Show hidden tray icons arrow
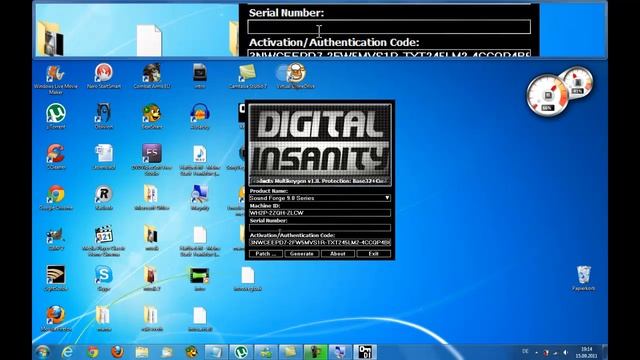Viewport: 640px width, 360px height. [536, 353]
